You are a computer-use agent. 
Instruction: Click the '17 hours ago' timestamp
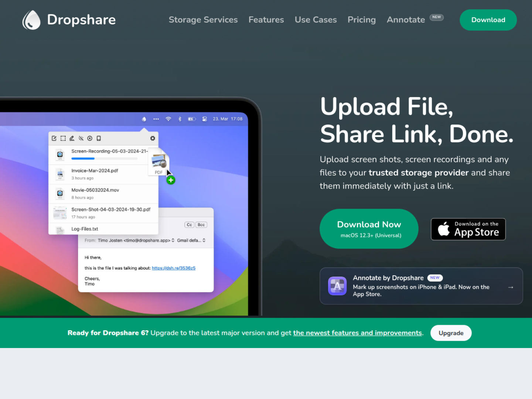point(83,217)
